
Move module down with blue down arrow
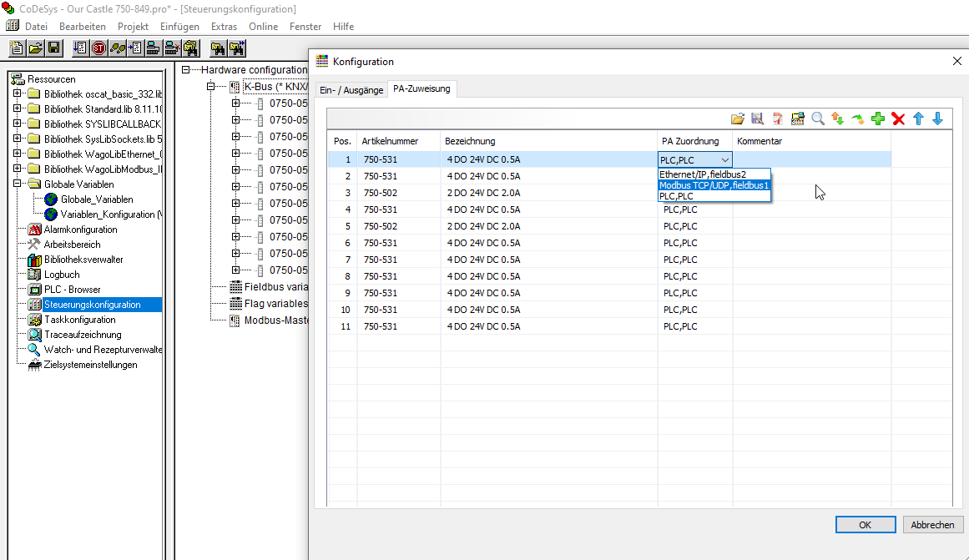937,119
